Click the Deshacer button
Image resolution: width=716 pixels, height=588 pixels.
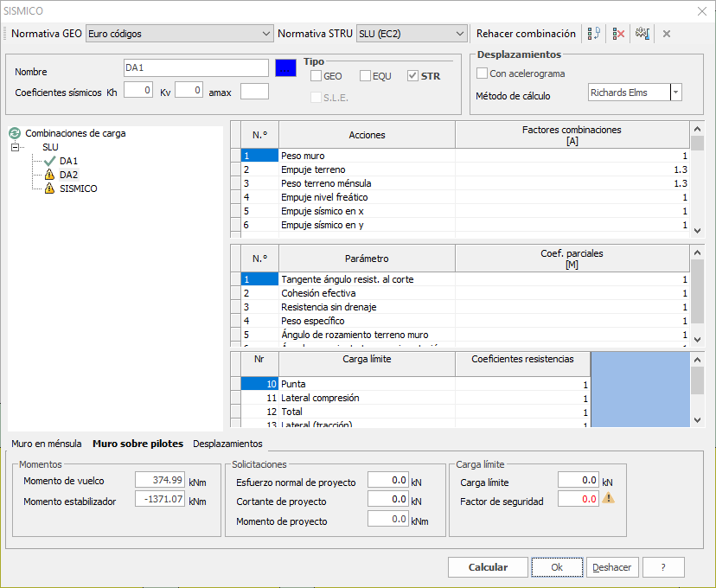(612, 567)
